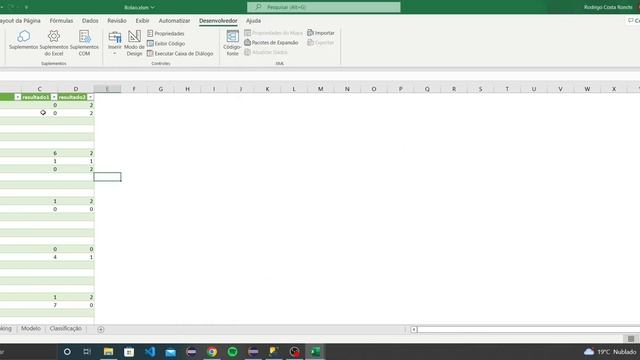This screenshot has height=360, width=640.
Task: Click Executar Caixa de Diálogo
Action: pyautogui.click(x=180, y=53)
